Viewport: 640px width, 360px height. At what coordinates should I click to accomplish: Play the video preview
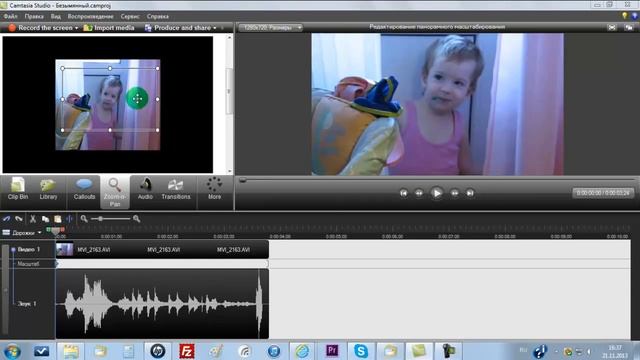click(436, 193)
